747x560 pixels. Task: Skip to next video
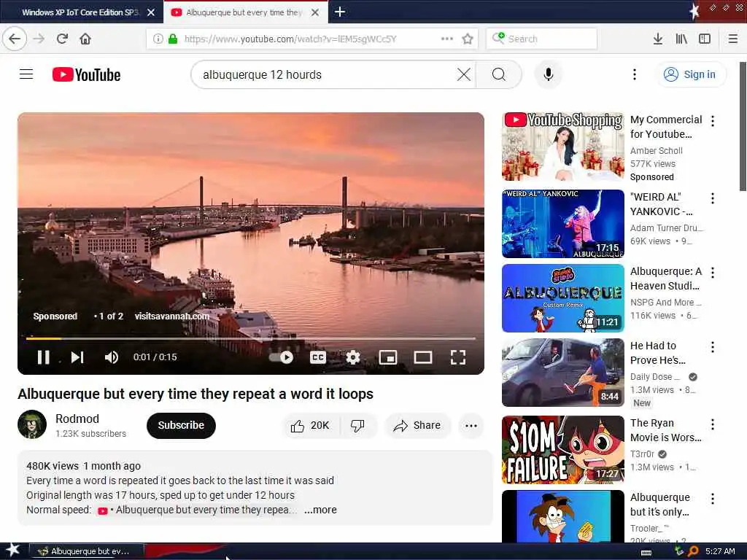pyautogui.click(x=77, y=357)
